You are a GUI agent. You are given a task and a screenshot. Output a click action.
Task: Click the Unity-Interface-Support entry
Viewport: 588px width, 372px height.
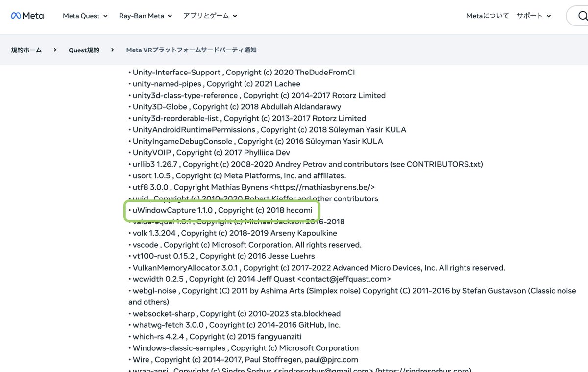242,72
